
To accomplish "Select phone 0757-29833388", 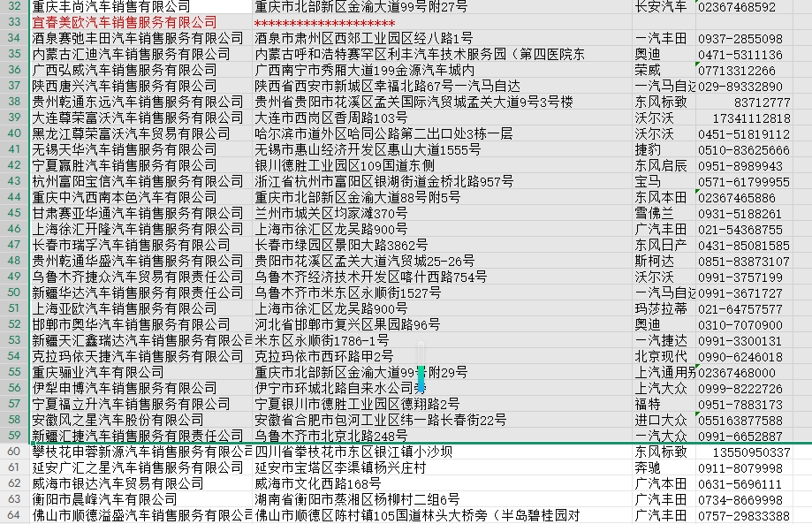I will point(744,515).
